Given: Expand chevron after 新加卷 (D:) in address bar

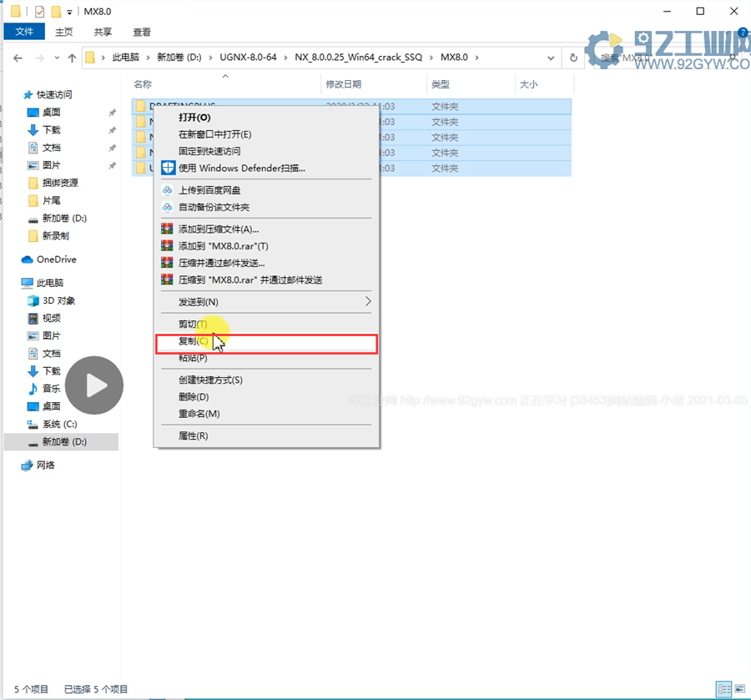Looking at the screenshot, I should tap(210, 58).
